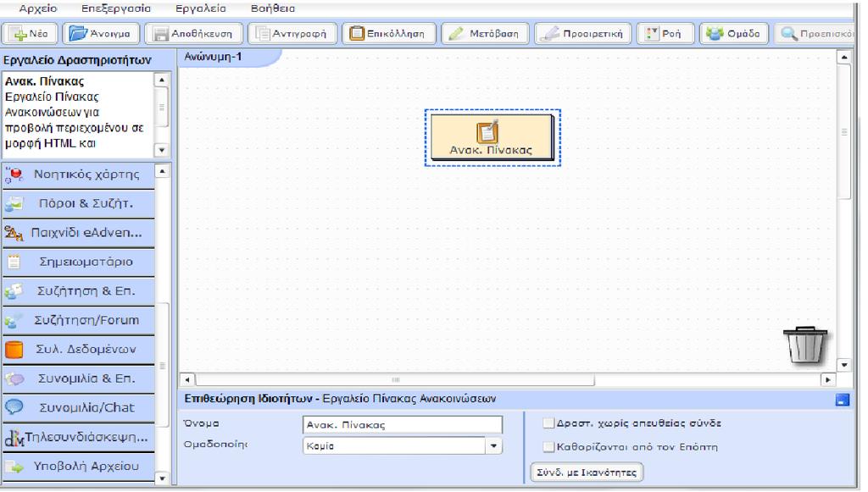Enable Καθορίζονται από τον Επόπτη checkbox
The height and width of the screenshot is (492, 868).
[548, 446]
